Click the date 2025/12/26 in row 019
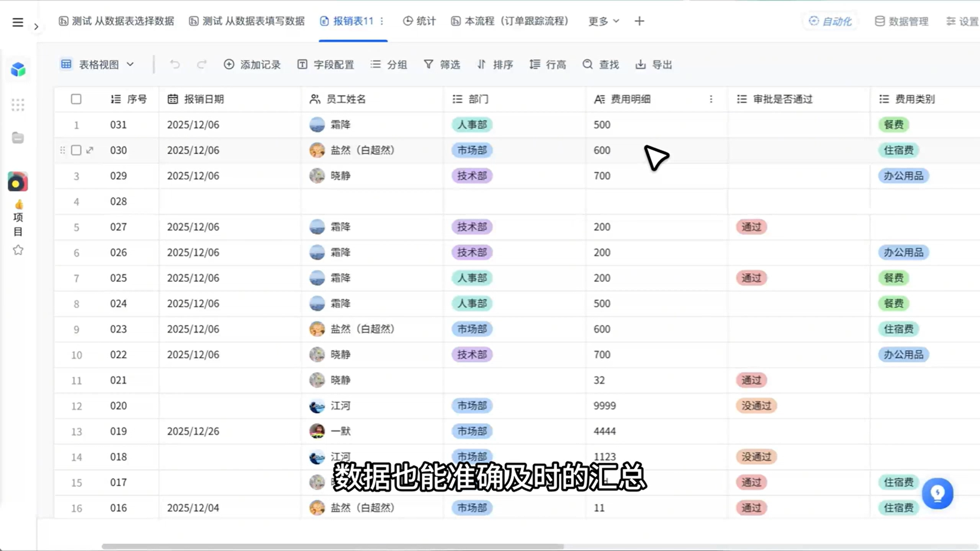 pos(193,431)
